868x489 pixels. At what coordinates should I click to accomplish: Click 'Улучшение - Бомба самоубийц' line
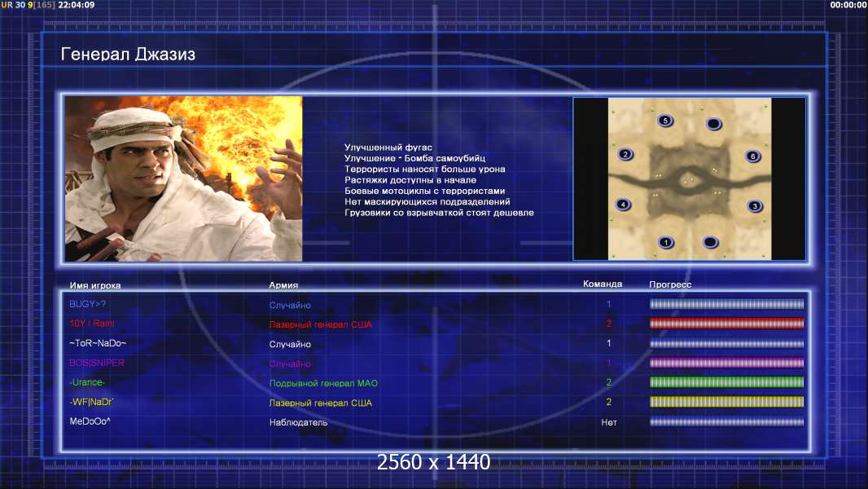[x=414, y=158]
